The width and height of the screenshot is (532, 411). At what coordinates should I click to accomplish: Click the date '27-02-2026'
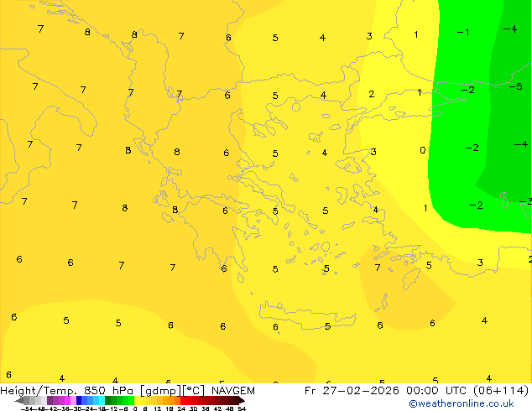click(x=361, y=391)
